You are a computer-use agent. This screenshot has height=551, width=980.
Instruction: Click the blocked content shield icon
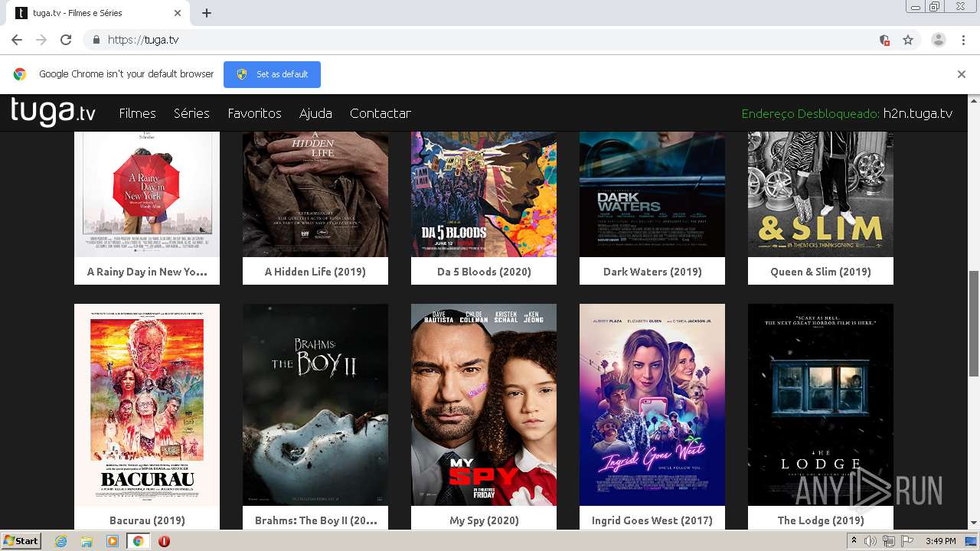(x=884, y=40)
